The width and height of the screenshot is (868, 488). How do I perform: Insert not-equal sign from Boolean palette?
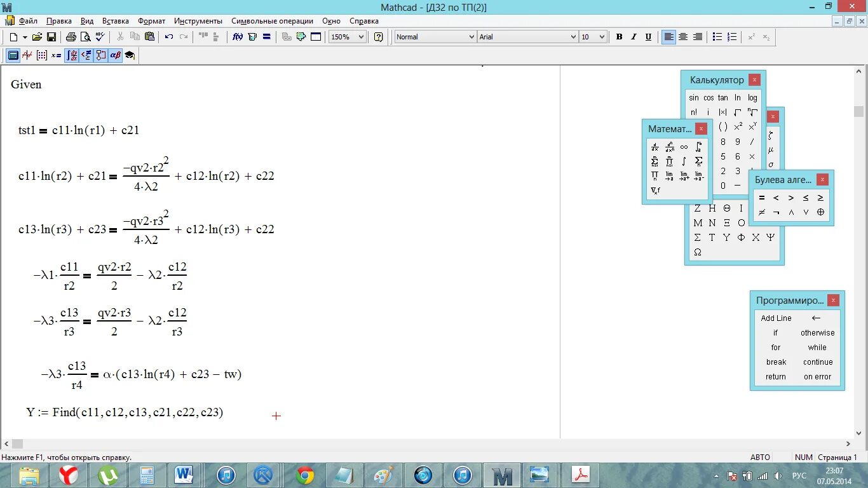(x=762, y=212)
